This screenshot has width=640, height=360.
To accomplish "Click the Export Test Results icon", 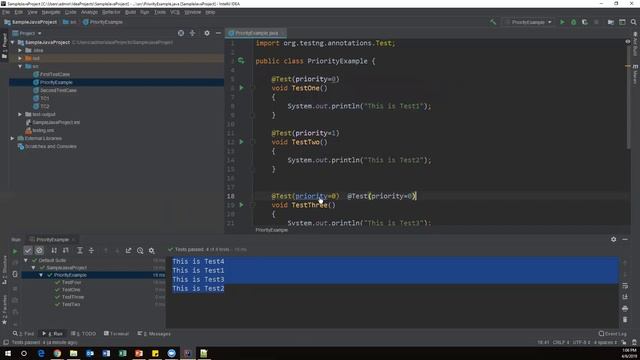I will coord(129,250).
